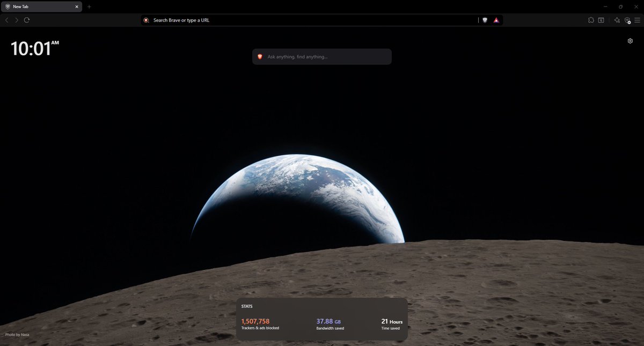644x346 pixels.
Task: Click the 'Time saved' label
Action: [390, 328]
